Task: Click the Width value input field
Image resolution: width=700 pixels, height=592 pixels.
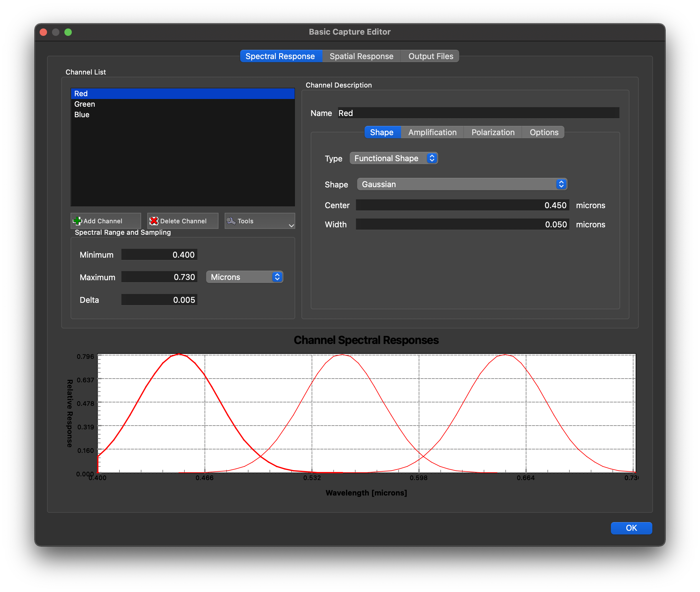Action: 462,224
